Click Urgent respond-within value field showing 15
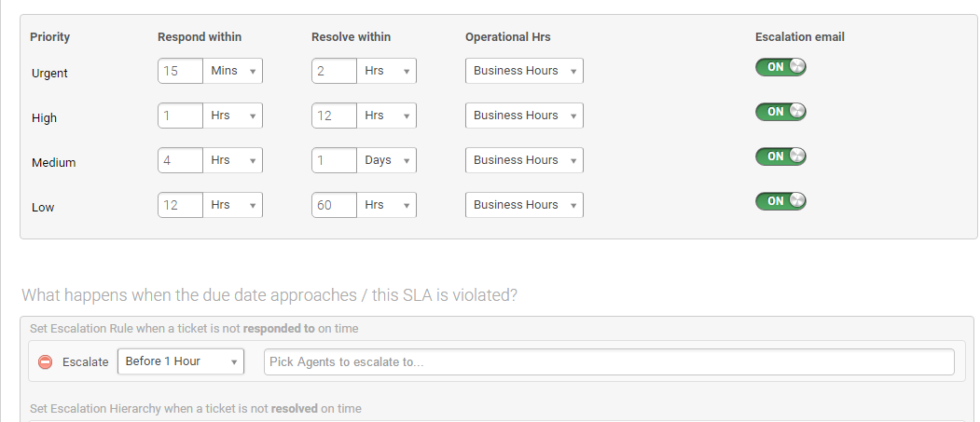This screenshot has height=422, width=980. pyautogui.click(x=181, y=71)
